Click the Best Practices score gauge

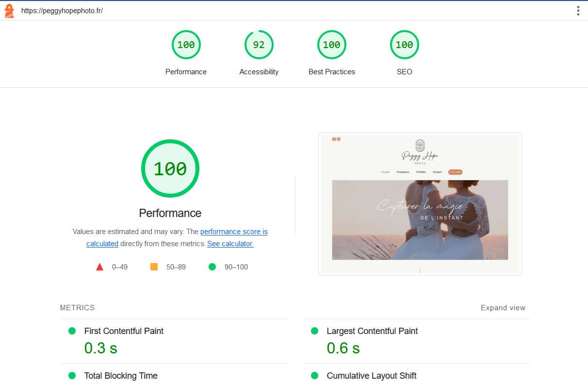coord(332,44)
